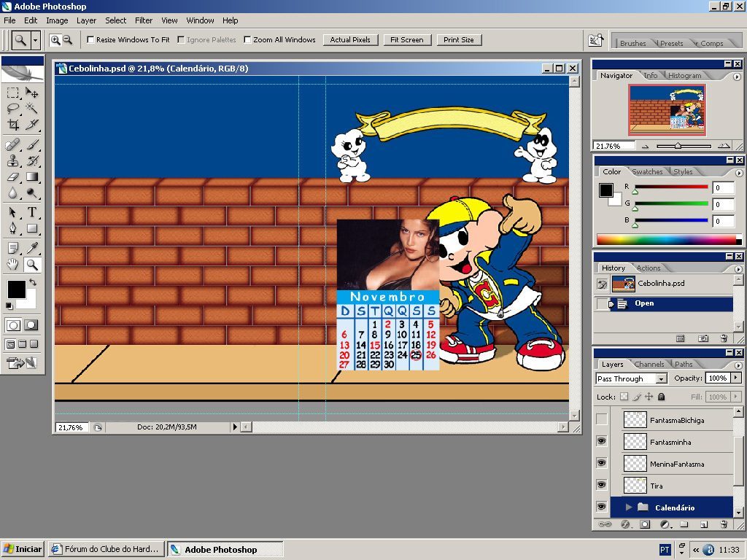Select the Path Selection tool
Screen dimensions: 747x560
coord(13,212)
